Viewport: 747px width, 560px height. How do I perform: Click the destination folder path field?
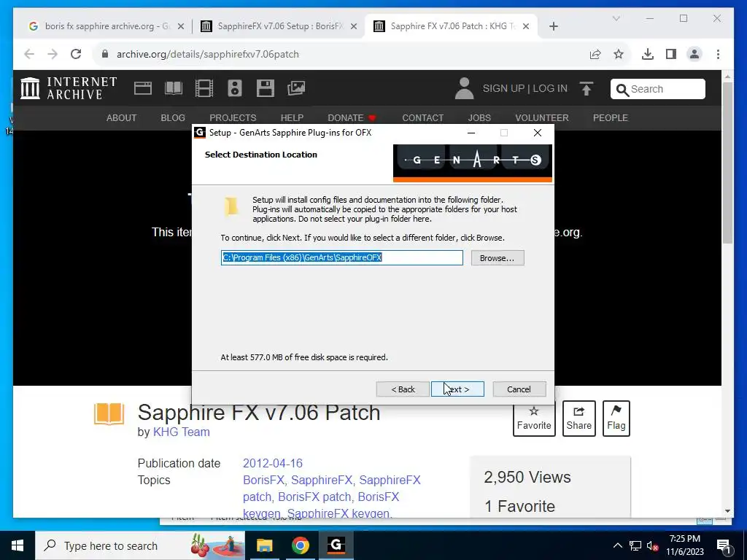click(x=341, y=257)
